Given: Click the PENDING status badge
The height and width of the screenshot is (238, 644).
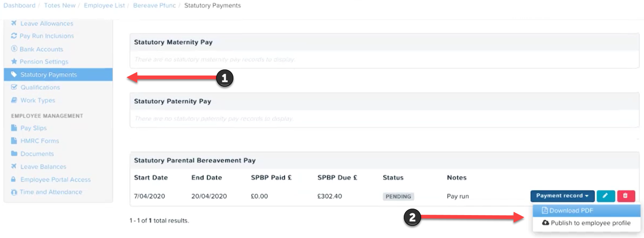Looking at the screenshot, I should click(x=398, y=196).
